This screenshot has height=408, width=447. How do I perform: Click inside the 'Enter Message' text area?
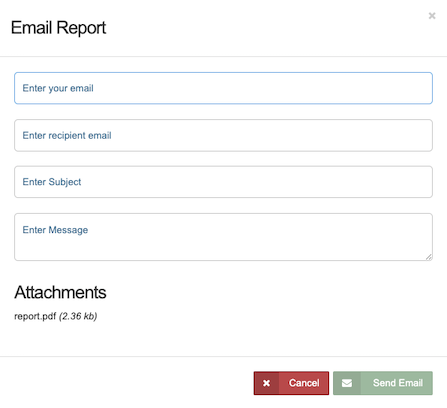[223, 237]
